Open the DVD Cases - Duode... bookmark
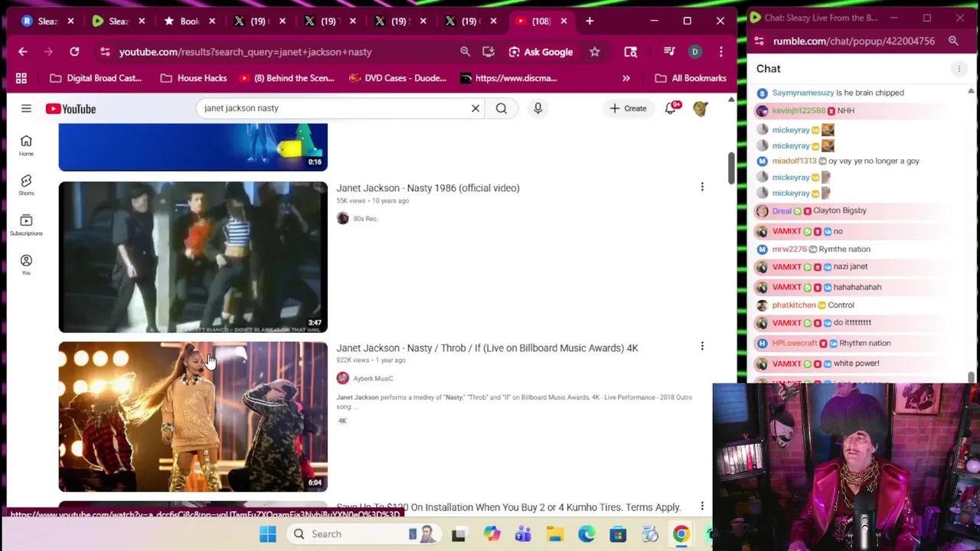 397,78
